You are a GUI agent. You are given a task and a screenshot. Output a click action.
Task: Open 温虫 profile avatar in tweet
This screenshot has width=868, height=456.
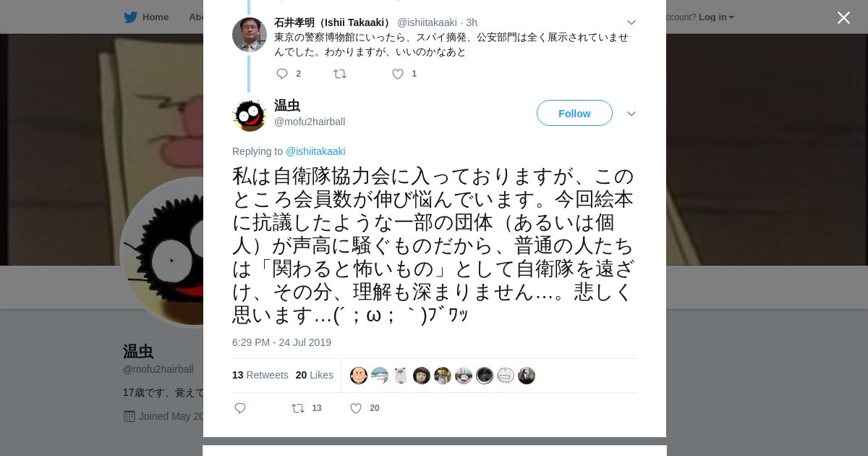250,114
